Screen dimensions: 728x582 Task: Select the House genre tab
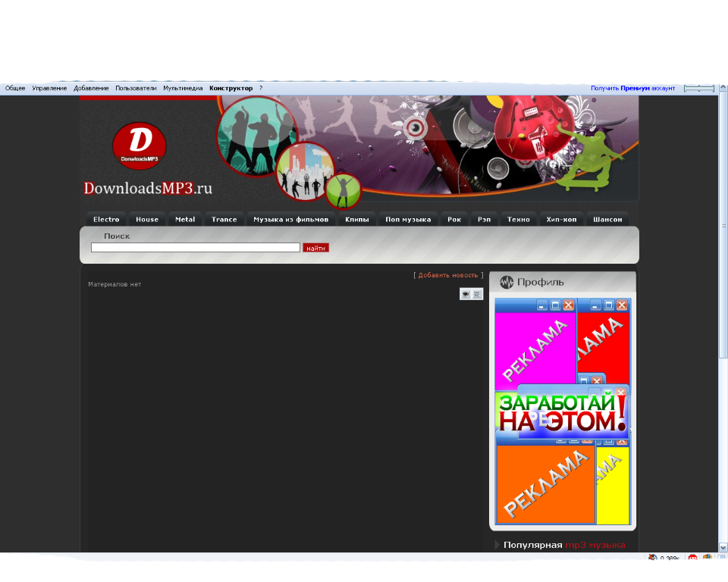147,219
